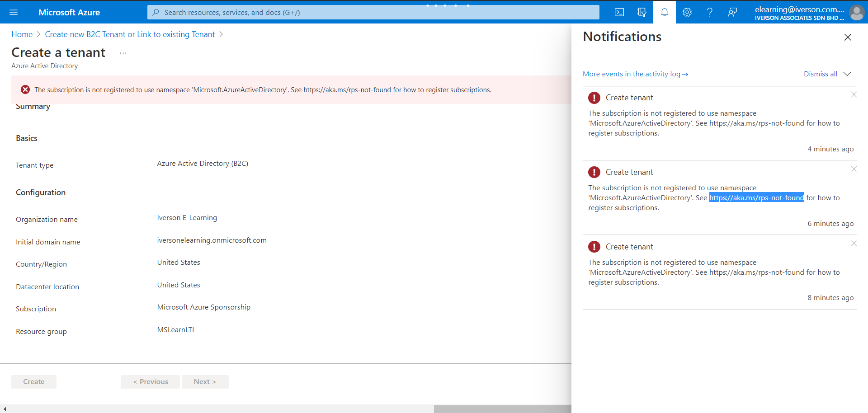Open Create new B2C Tenant breadcrumb link
The height and width of the screenshot is (413, 868).
pos(130,34)
